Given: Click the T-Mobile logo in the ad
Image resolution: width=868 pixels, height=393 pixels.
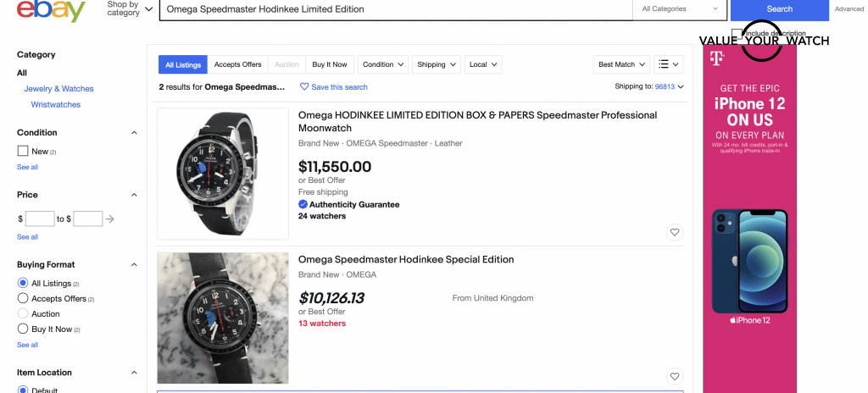Looking at the screenshot, I should click(716, 58).
